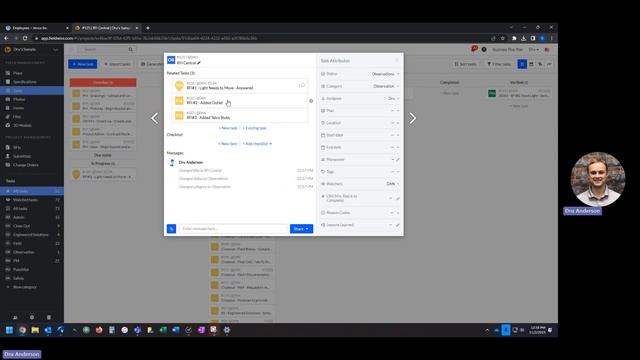640x360 pixels.
Task: Edit Lessons Learned attribute pencil
Action: 398,225
